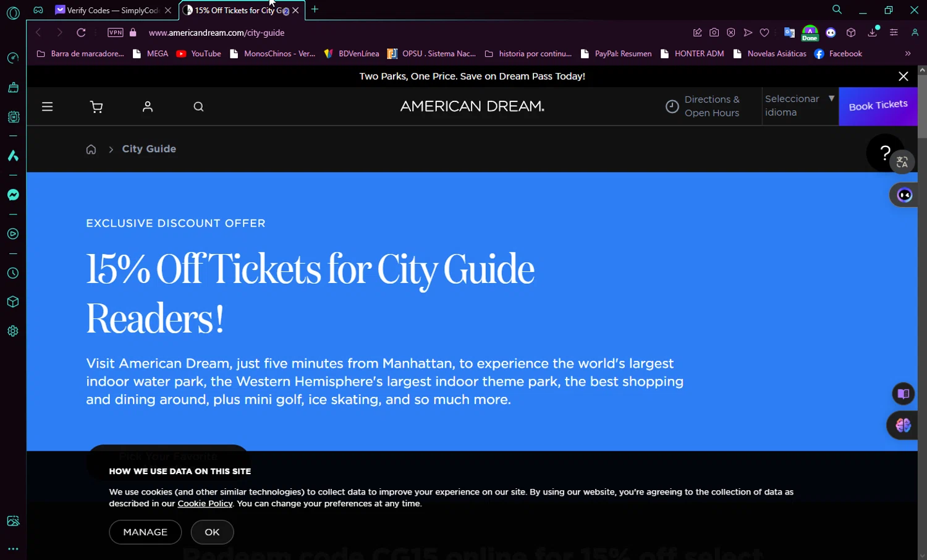Expand hidden bookmarks chevron
Viewport: 927px width, 560px height.
908,54
